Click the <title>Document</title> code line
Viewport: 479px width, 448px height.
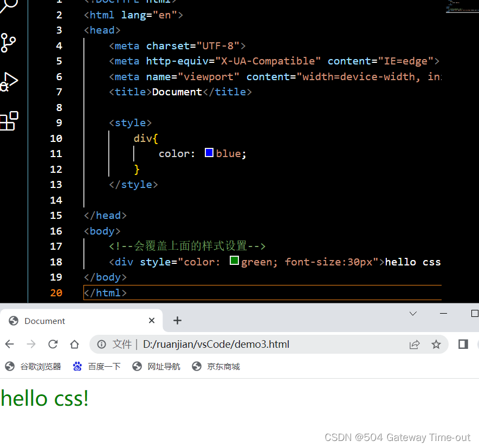180,92
